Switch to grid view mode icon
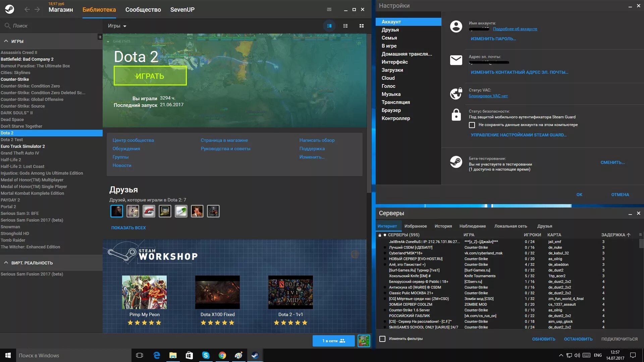The image size is (644, 362). pyautogui.click(x=361, y=26)
